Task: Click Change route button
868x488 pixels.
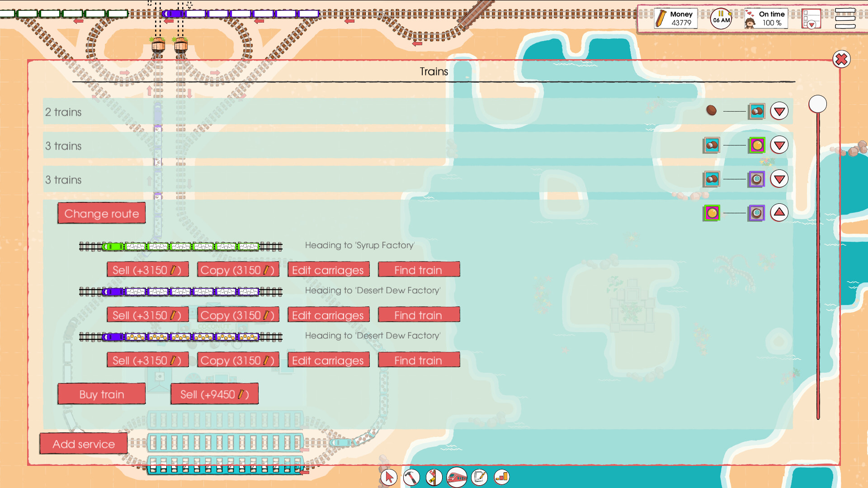Action: point(102,213)
